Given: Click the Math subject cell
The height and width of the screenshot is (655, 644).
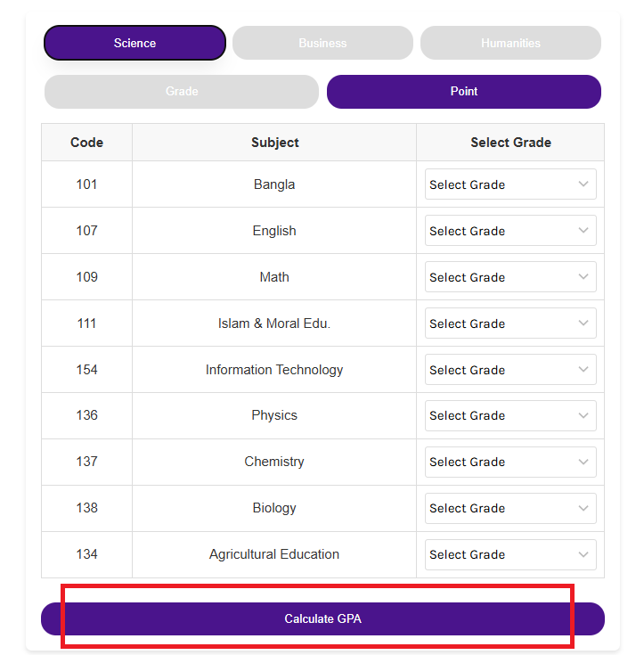Looking at the screenshot, I should coord(274,277).
